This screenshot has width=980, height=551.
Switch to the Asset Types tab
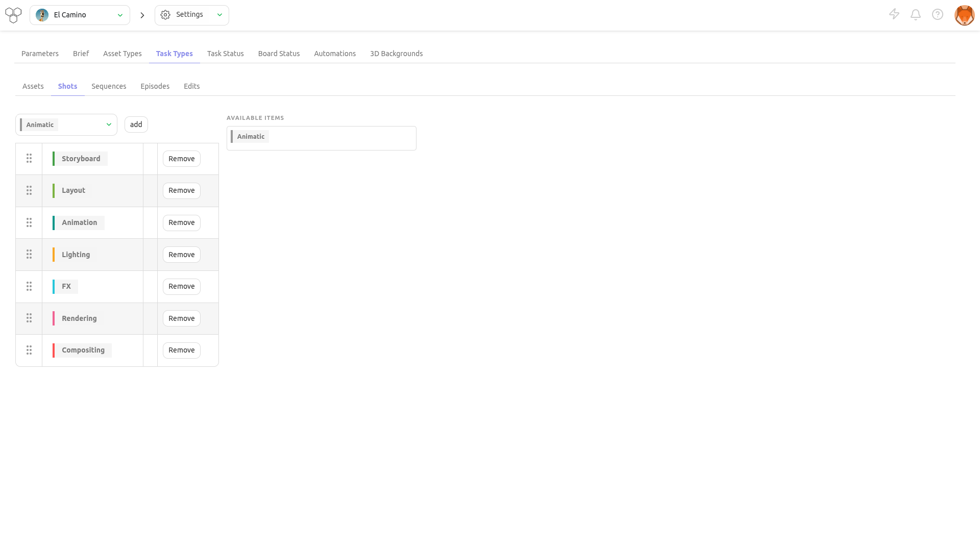122,54
